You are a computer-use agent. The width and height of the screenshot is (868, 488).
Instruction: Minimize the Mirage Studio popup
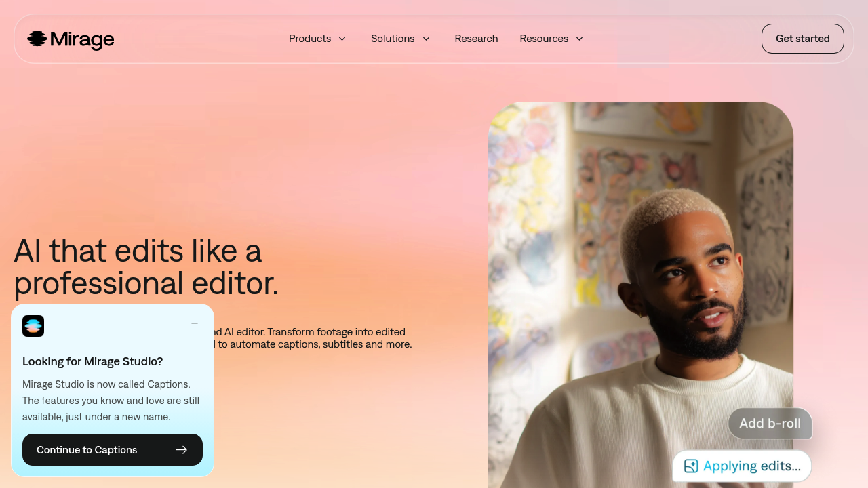195,323
